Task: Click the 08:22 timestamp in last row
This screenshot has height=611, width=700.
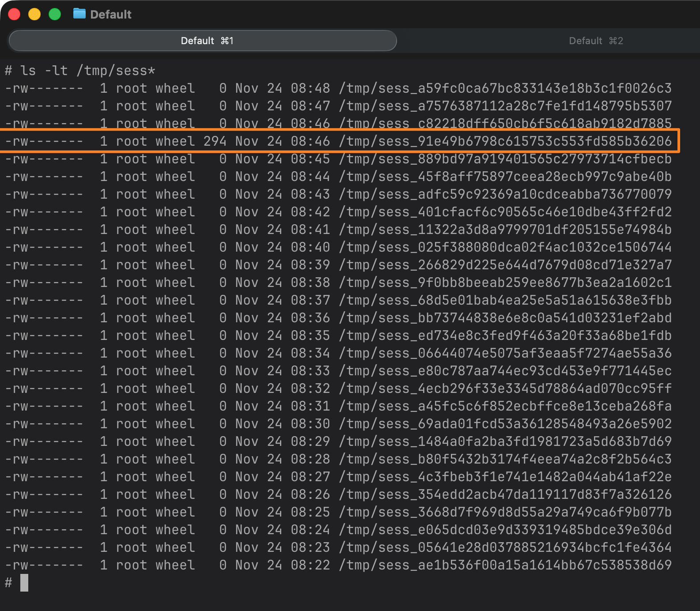Action: coord(310,565)
